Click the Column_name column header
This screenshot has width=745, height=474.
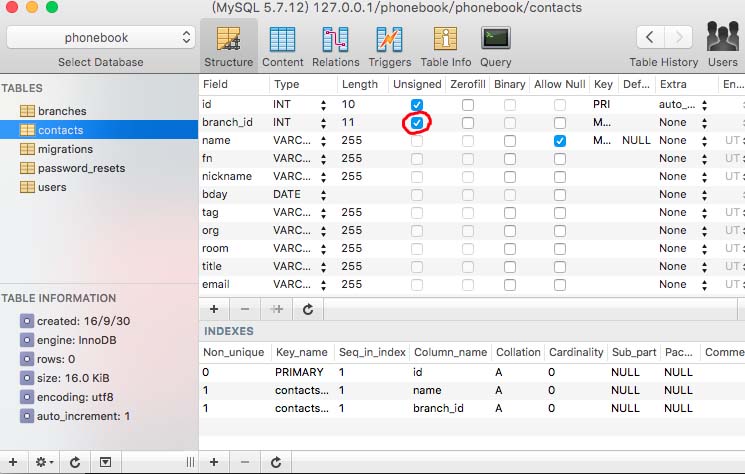tap(450, 352)
